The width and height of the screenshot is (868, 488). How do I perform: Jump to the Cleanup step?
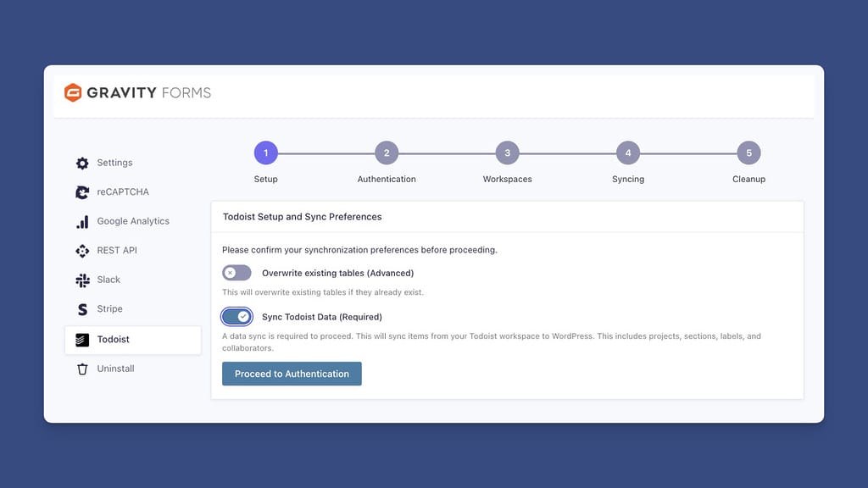[748, 152]
